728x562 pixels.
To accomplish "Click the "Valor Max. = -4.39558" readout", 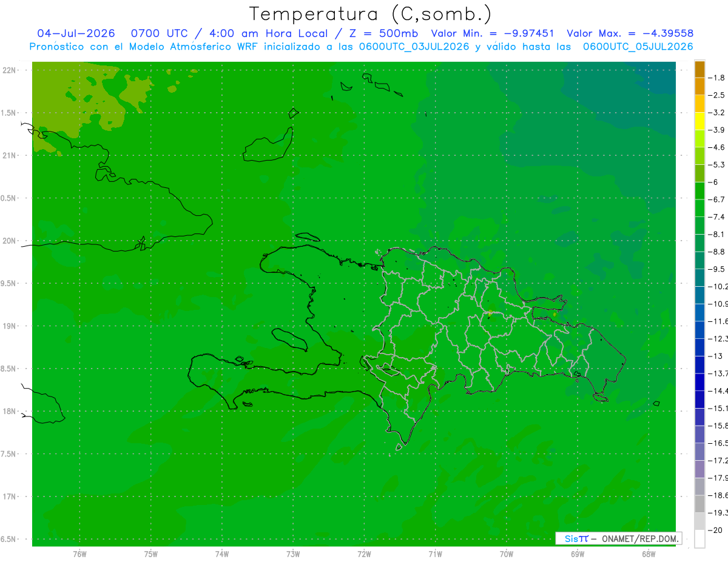I will 630,33.
